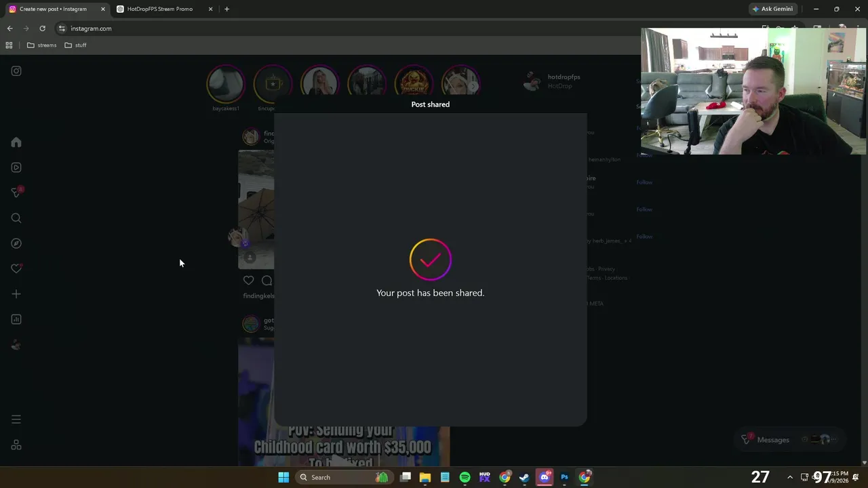Screen dimensions: 868x488
Task: Open Spotify from the taskbar
Action: [x=465, y=477]
